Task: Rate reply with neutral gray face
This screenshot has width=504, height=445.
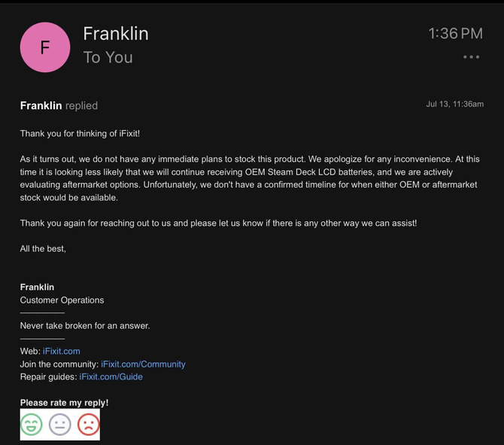Action: [x=59, y=425]
